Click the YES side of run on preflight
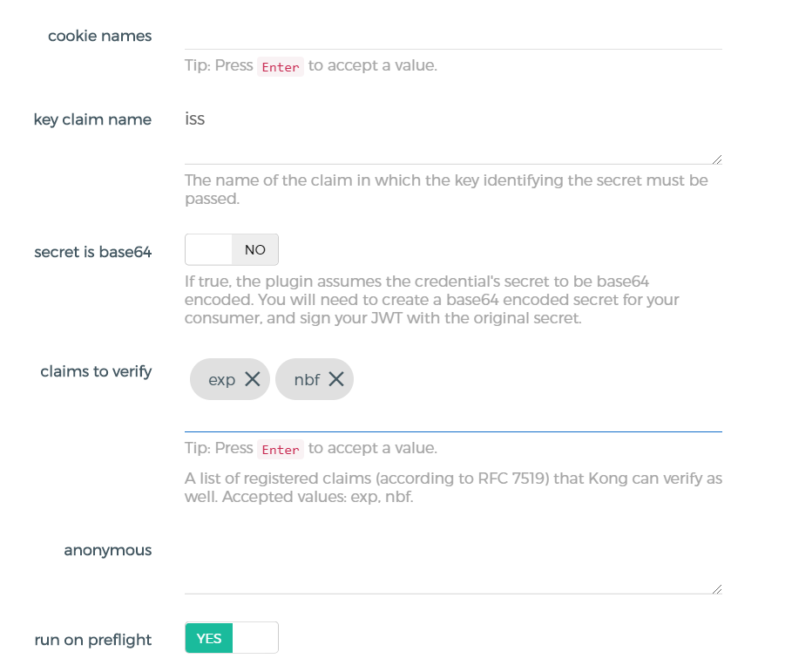This screenshot has width=792, height=672. pyautogui.click(x=208, y=638)
